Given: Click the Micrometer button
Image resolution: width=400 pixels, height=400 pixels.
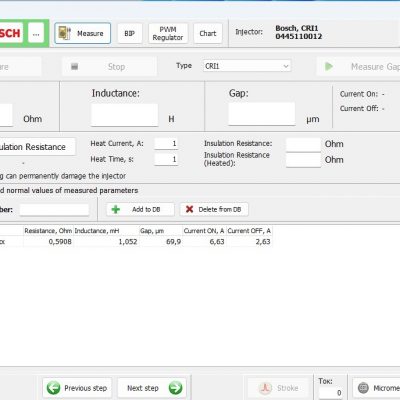Looking at the screenshot, I should pyautogui.click(x=376, y=388).
